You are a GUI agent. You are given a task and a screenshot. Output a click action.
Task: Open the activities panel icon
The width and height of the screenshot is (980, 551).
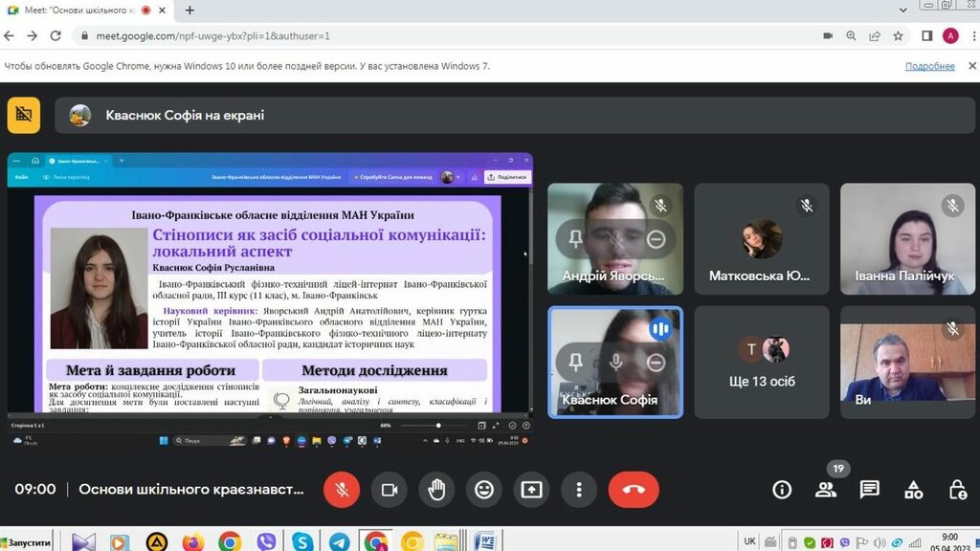coord(913,490)
